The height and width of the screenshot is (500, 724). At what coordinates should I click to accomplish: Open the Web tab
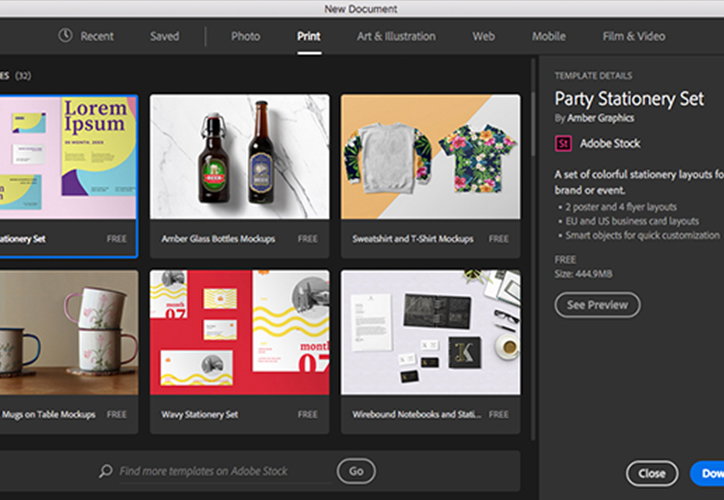pyautogui.click(x=483, y=36)
